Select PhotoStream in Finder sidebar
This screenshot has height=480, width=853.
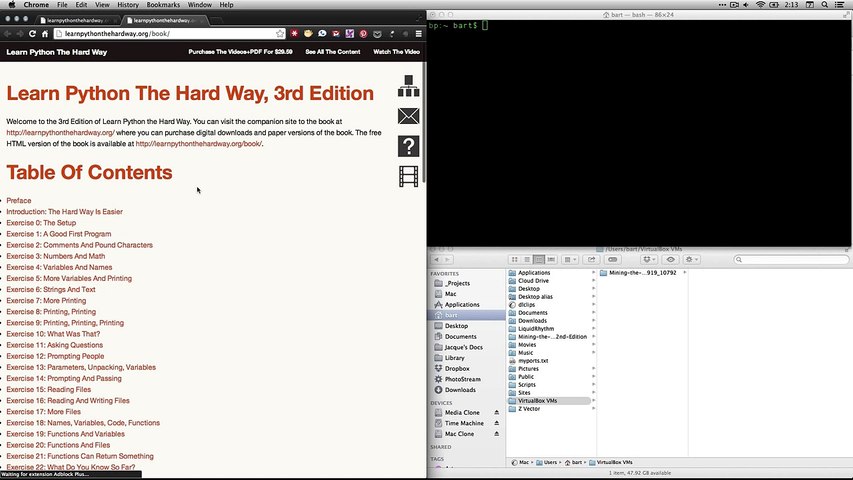click(462, 379)
